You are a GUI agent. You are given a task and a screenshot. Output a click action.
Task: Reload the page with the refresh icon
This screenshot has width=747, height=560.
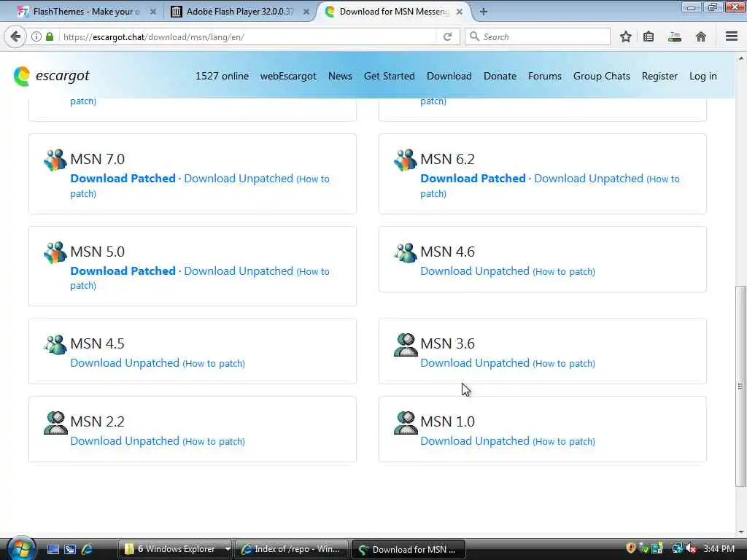(447, 36)
